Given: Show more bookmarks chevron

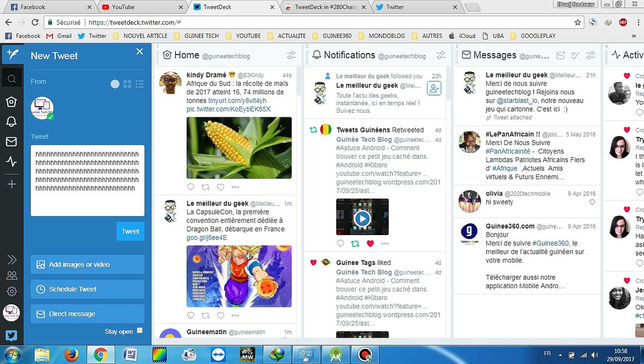Looking at the screenshot, I should click(x=634, y=36).
